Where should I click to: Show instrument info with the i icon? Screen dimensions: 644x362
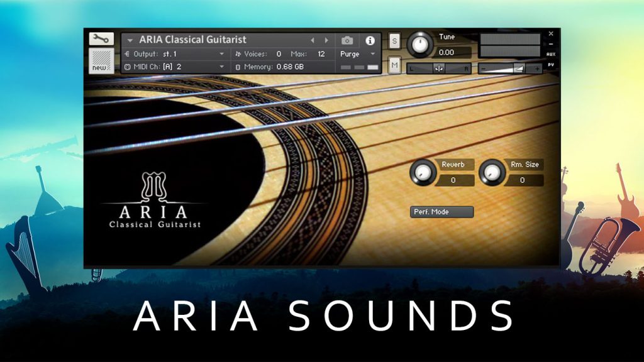pos(370,40)
